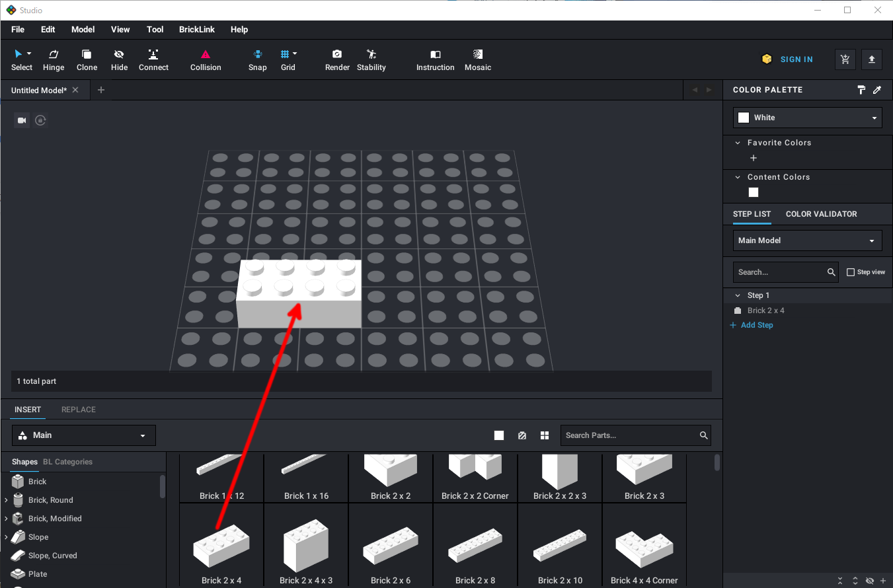Select the Hinge tool
This screenshot has width=893, height=588.
(x=54, y=59)
